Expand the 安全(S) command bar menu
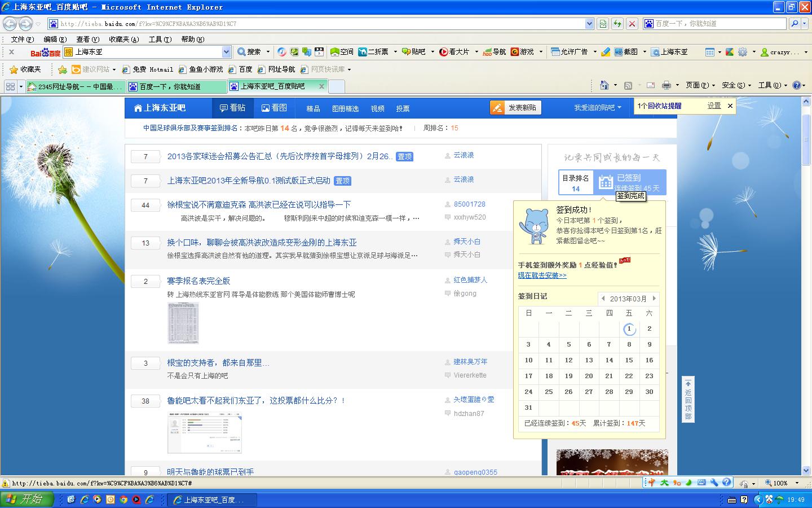 tap(736, 85)
